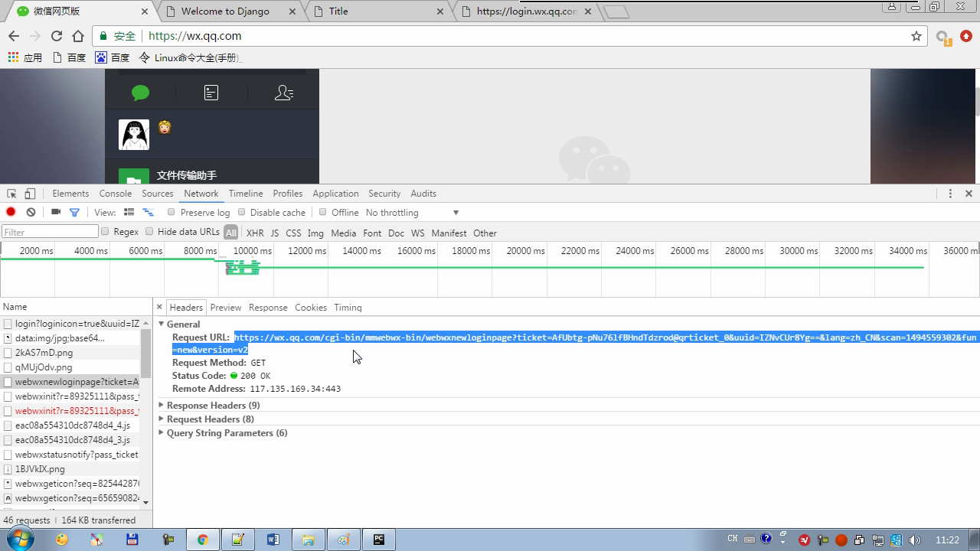980x551 pixels.
Task: Open Chrome from the taskbar
Action: (203, 540)
